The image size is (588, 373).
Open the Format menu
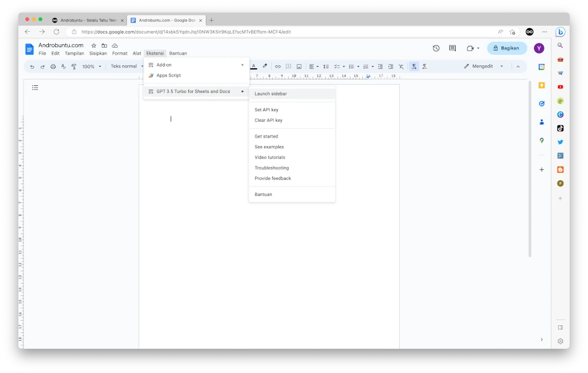pyautogui.click(x=120, y=53)
